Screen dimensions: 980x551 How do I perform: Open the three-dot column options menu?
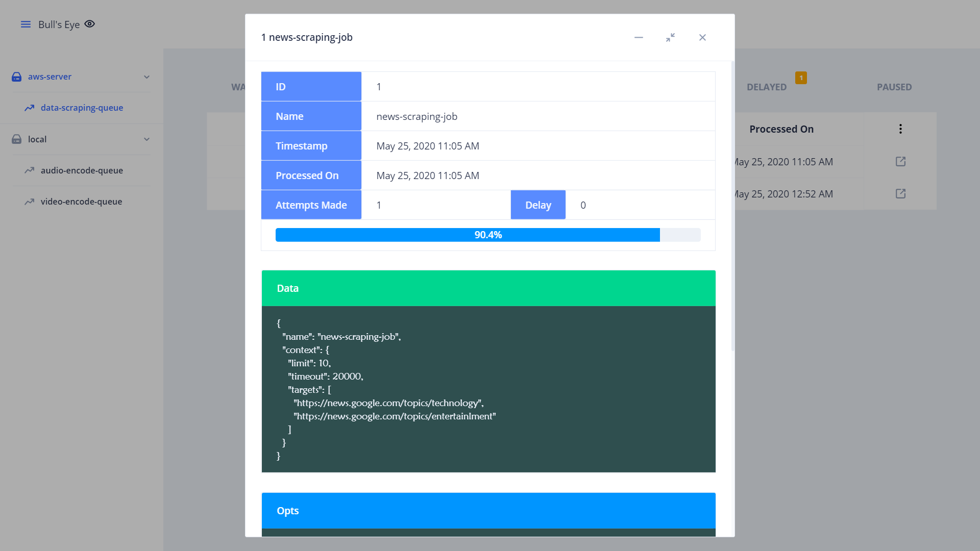pos(900,129)
